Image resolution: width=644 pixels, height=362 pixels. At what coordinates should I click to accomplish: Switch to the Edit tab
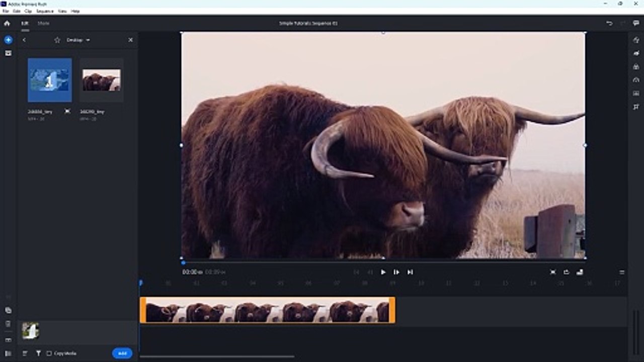click(x=25, y=23)
